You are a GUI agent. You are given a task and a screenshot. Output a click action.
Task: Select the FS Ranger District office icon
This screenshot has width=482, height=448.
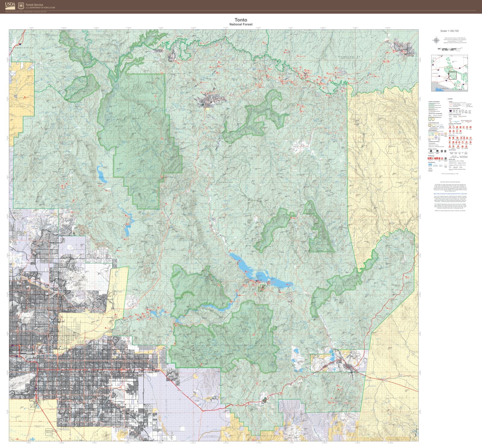coord(437,151)
